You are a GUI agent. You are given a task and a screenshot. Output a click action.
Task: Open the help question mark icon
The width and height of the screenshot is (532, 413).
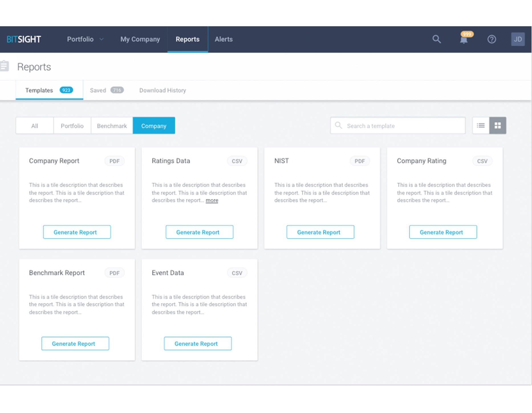tap(492, 39)
